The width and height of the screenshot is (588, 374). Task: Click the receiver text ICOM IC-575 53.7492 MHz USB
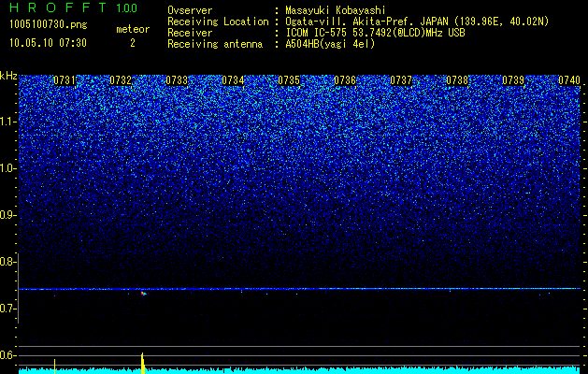[375, 33]
